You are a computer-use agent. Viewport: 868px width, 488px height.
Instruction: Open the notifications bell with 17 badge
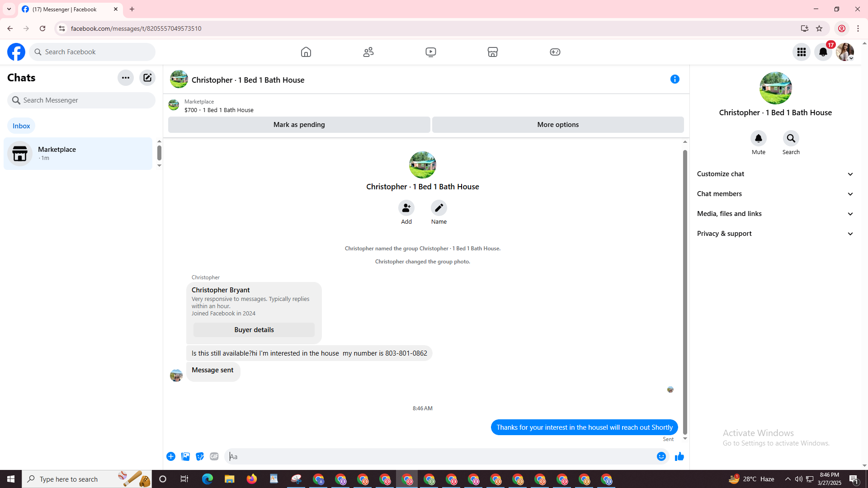point(823,52)
